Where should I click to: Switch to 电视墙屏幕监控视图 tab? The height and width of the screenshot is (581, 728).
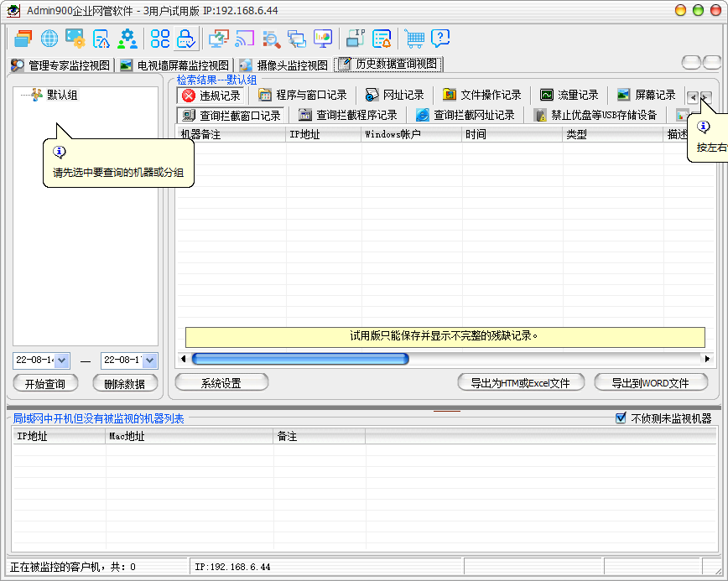click(x=174, y=65)
